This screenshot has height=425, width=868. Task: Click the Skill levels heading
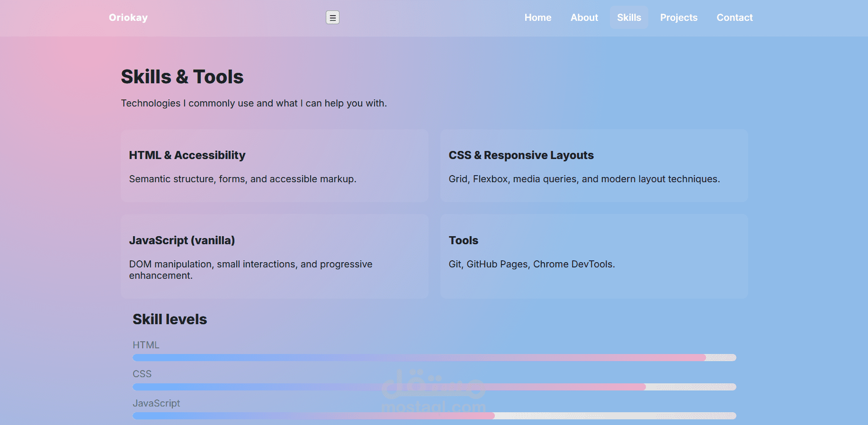click(x=170, y=319)
